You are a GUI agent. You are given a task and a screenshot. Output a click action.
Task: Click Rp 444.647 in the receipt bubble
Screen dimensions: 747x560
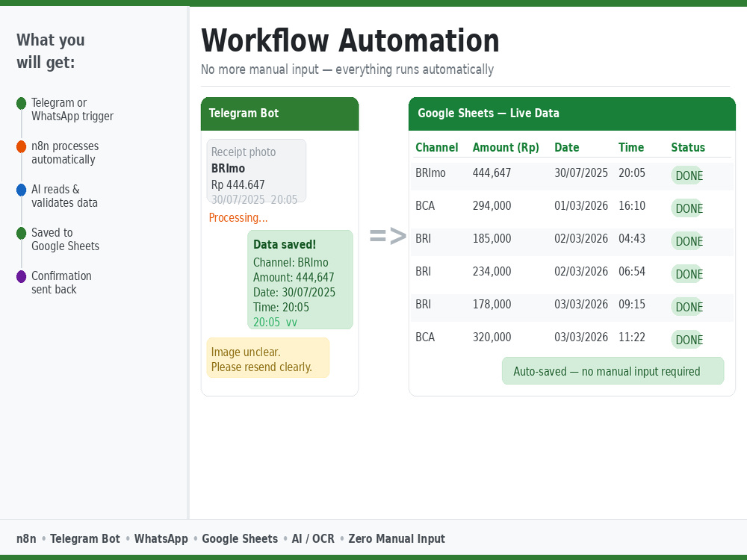point(238,184)
